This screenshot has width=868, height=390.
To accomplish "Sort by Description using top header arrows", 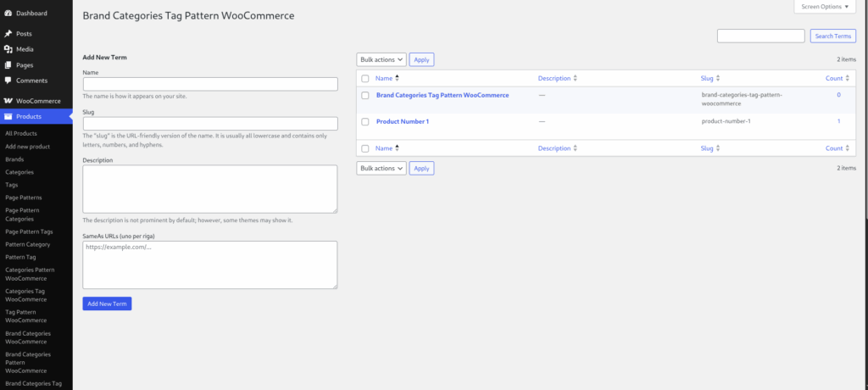I will click(x=576, y=78).
